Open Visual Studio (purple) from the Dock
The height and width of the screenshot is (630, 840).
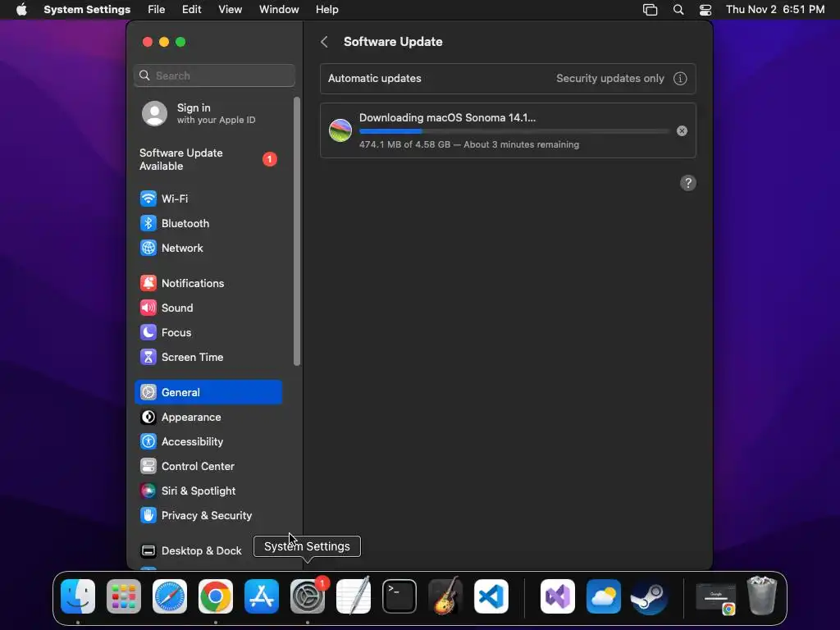pos(558,596)
